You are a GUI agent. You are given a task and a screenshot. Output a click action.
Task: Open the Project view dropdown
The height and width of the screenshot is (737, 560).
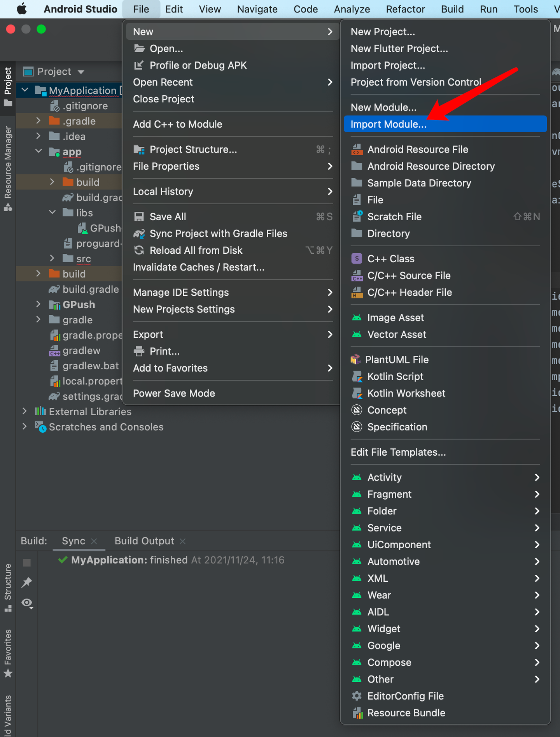pyautogui.click(x=81, y=72)
